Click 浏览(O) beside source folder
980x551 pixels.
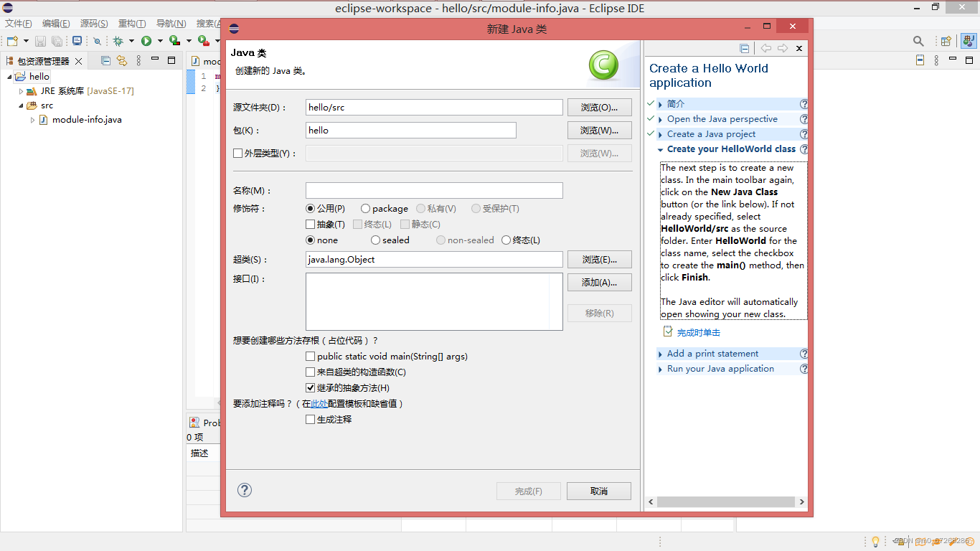pos(599,108)
